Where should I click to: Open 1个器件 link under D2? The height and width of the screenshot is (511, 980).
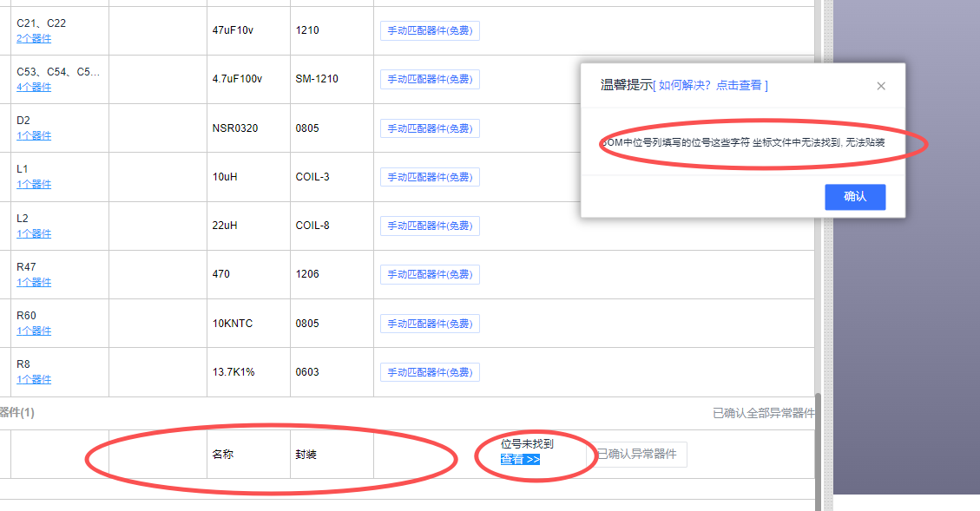tap(34, 135)
